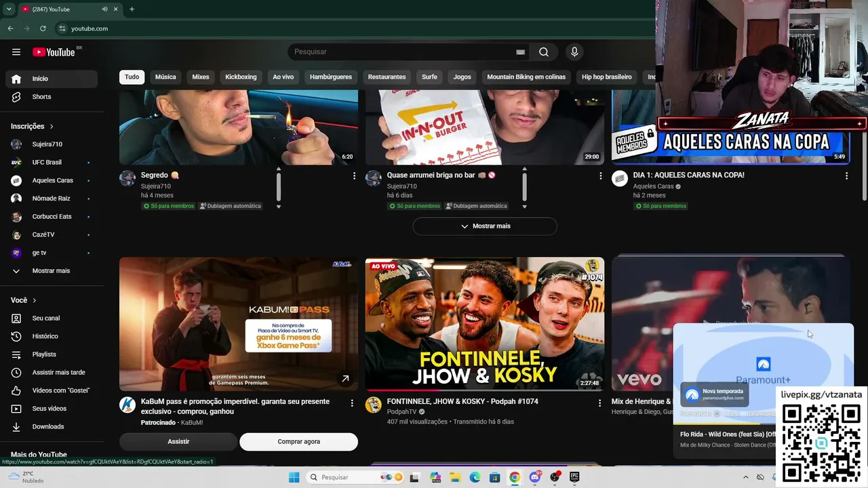The height and width of the screenshot is (488, 868).
Task: Open Windows Start menu
Action: click(294, 477)
